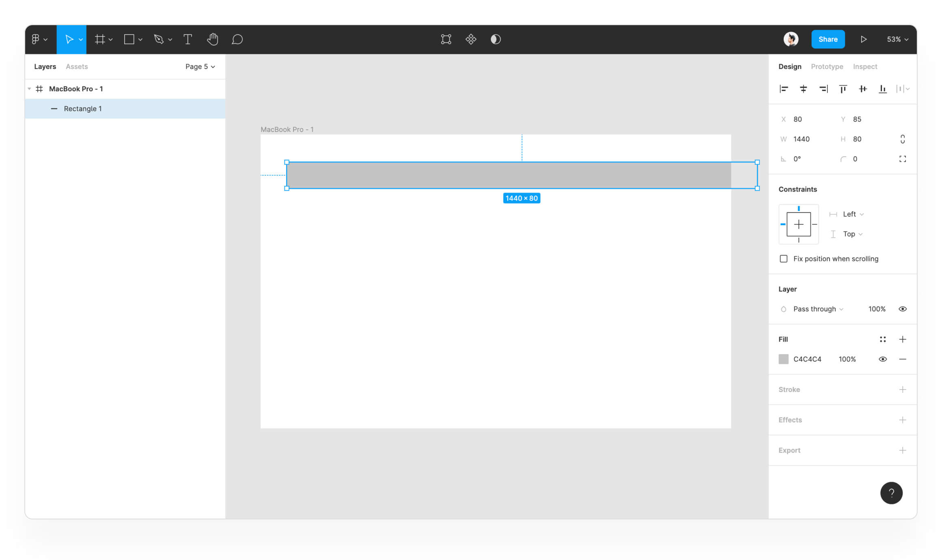Image resolution: width=942 pixels, height=560 pixels.
Task: Switch to the Prototype tab
Action: coord(827,67)
